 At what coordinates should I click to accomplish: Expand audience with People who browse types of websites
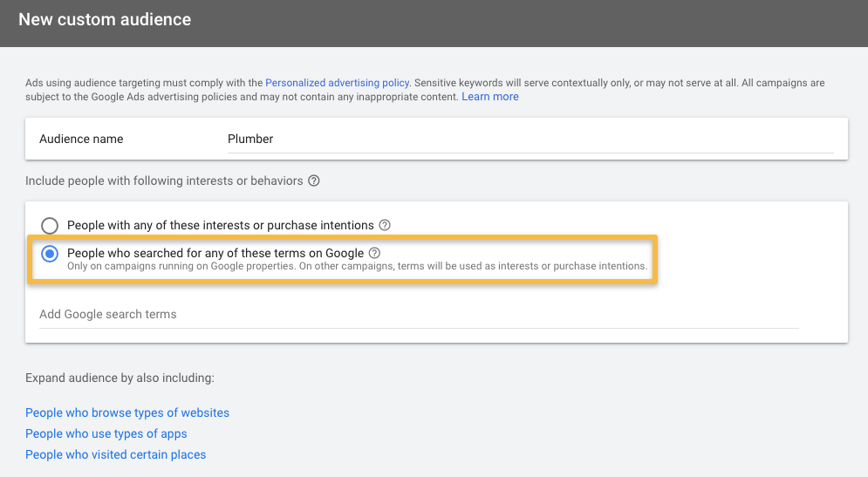click(127, 412)
